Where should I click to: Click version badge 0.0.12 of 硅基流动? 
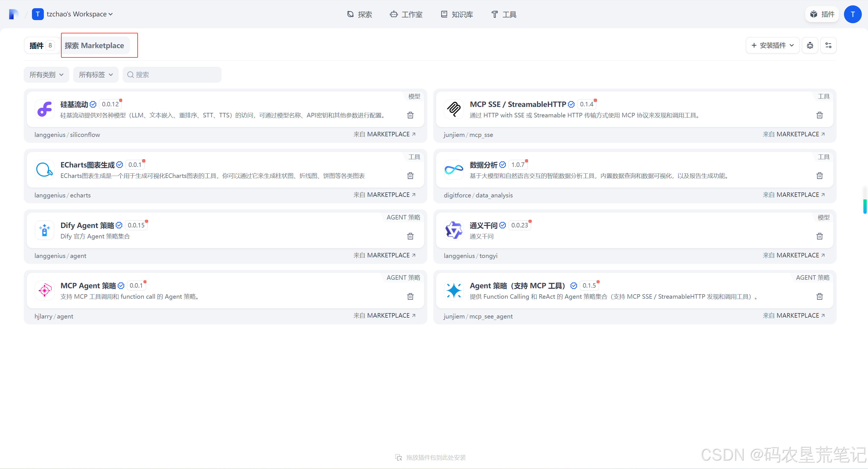(x=111, y=104)
